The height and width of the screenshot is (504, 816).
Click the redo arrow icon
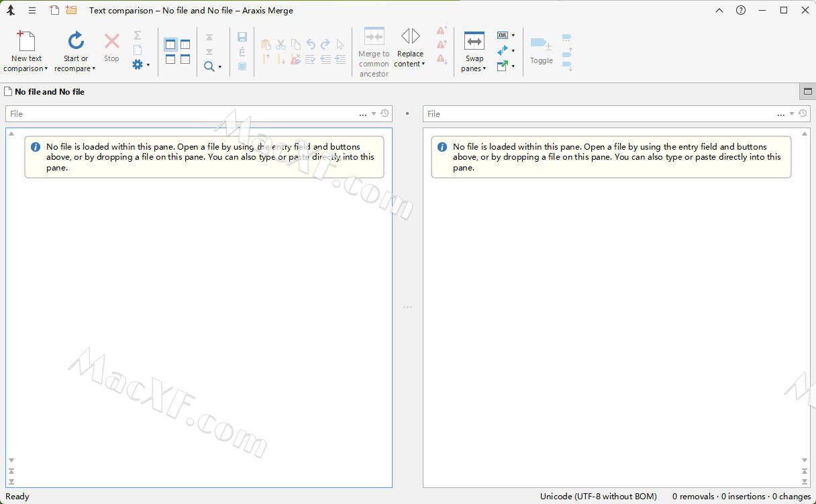[x=325, y=44]
